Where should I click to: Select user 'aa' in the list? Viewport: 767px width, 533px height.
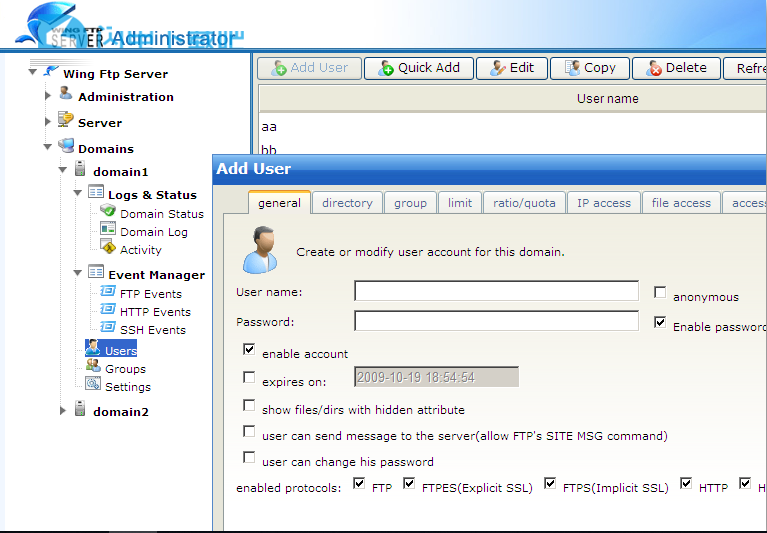[x=269, y=127]
